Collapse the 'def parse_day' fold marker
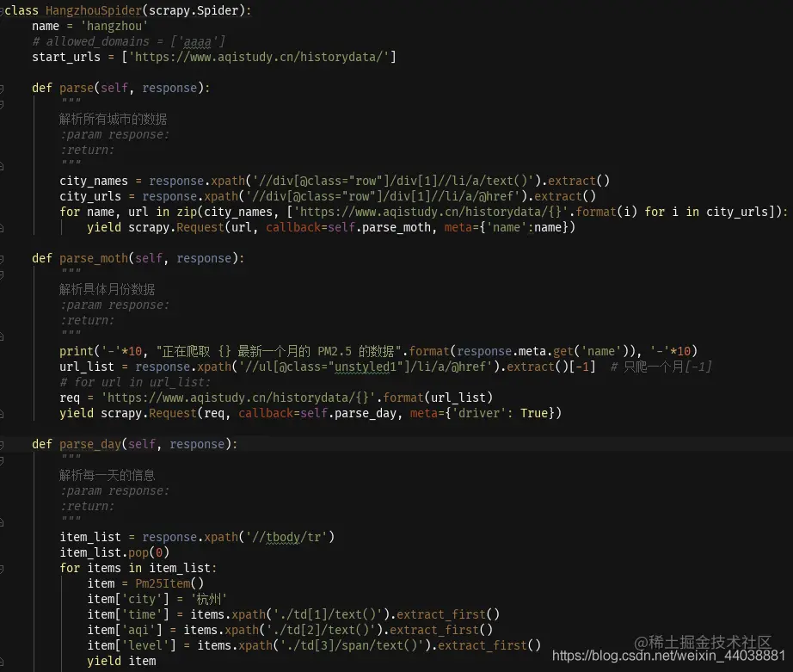793x672 pixels. 2,445
